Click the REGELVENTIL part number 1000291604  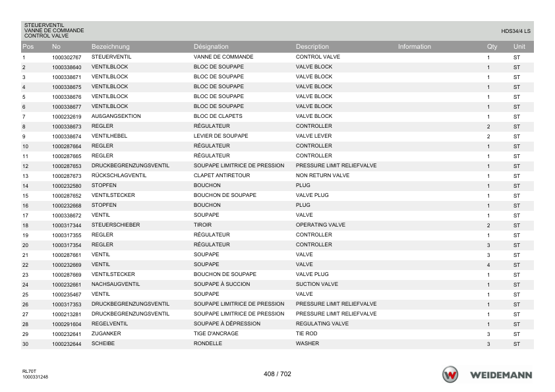[x=67, y=324]
